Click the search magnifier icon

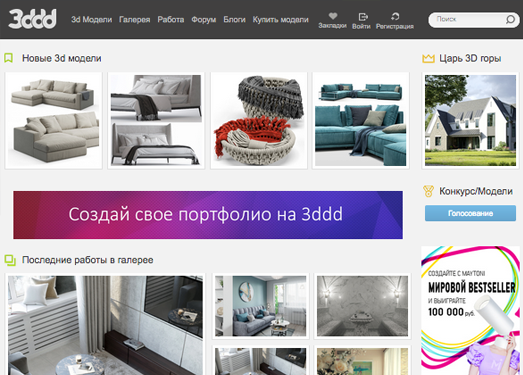coord(510,19)
